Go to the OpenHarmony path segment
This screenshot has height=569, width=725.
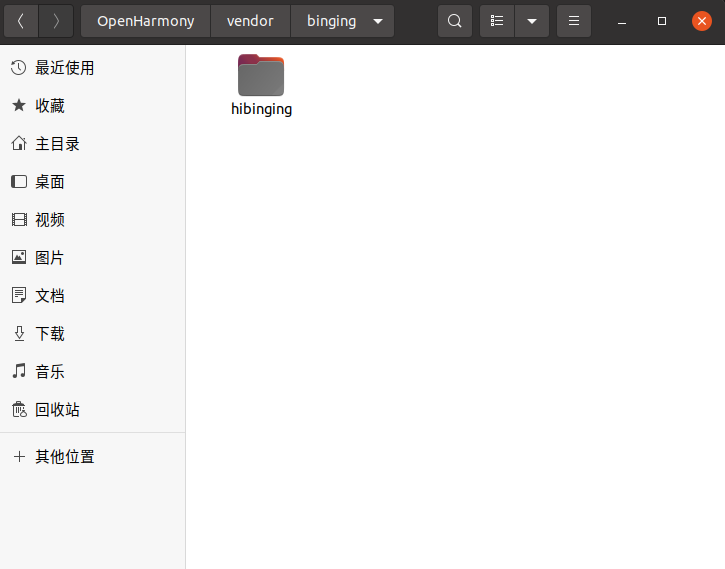[146, 21]
